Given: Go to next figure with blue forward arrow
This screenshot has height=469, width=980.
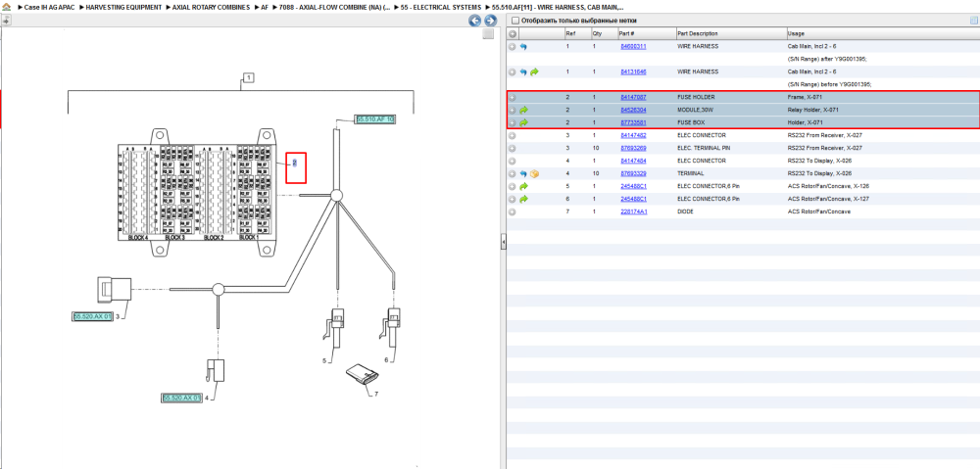Looking at the screenshot, I should (x=491, y=21).
